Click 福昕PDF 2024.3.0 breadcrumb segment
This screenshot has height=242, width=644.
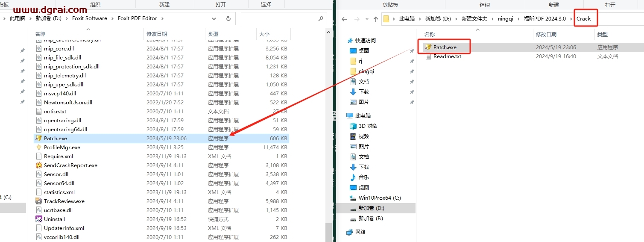(x=545, y=19)
